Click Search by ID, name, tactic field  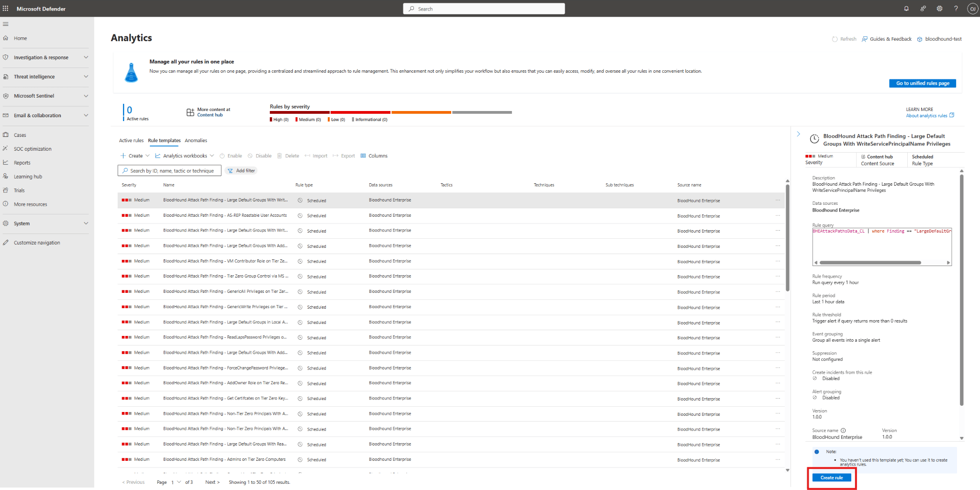point(169,171)
